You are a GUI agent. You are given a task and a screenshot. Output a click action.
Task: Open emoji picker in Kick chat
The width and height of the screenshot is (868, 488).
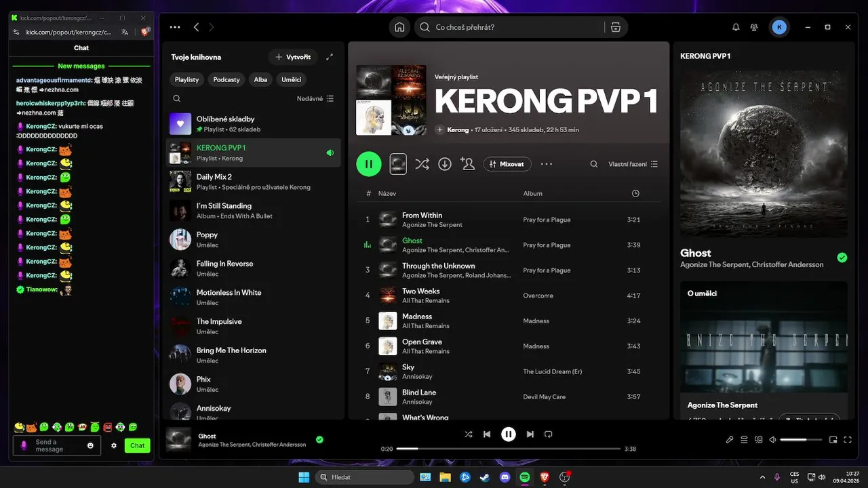(x=90, y=445)
